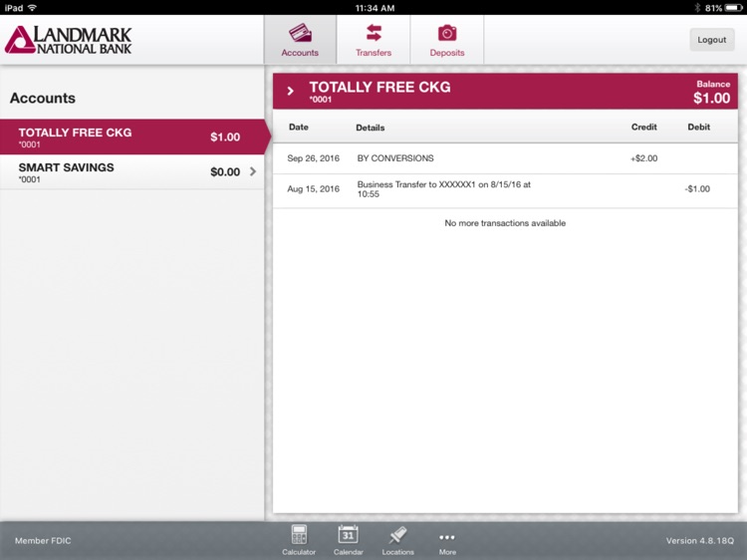Click the $0.00 SMART SAVINGS balance

click(x=225, y=172)
